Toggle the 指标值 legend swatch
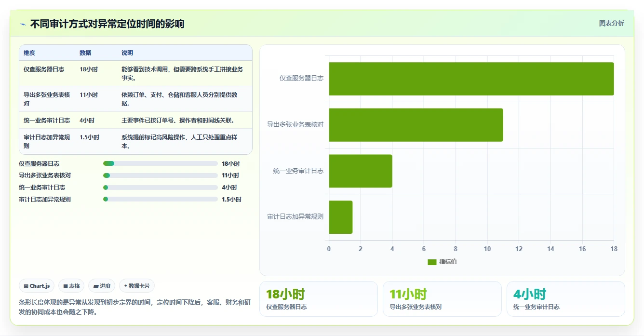This screenshot has width=644, height=336. tap(432, 262)
